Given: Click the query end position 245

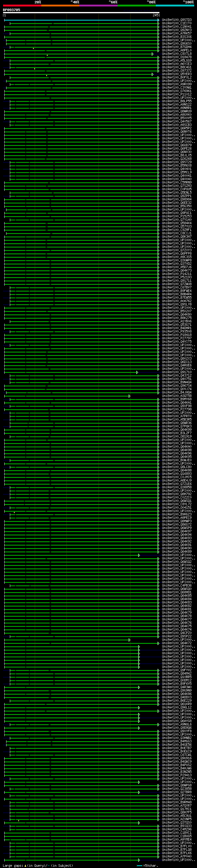Looking at the screenshot, I should coord(155,15).
